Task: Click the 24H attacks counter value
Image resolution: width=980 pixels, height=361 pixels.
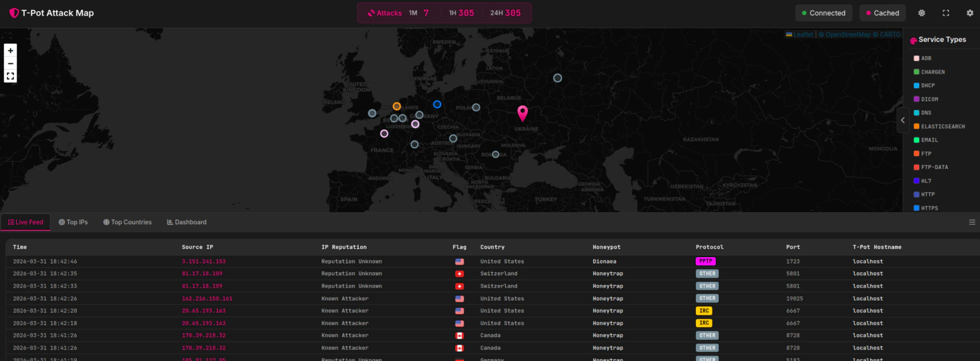Action: point(513,13)
